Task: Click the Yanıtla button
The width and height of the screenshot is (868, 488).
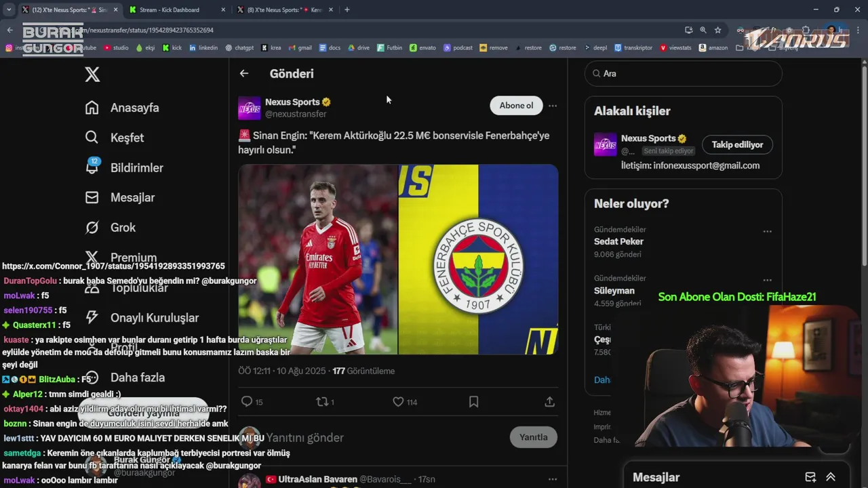Action: 534,437
